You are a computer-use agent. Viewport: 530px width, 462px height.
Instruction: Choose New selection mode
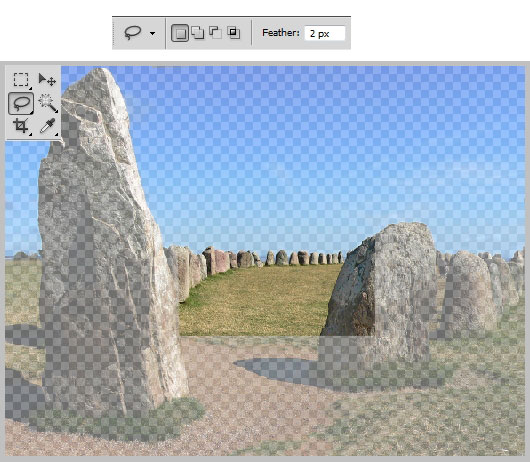(180, 33)
